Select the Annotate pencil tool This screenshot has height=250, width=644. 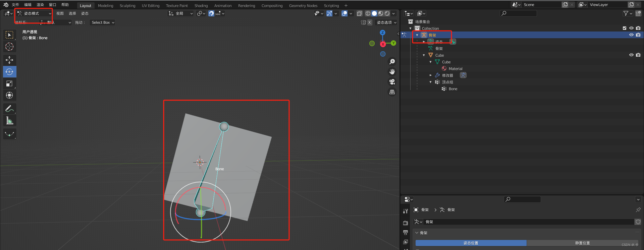[x=9, y=109]
